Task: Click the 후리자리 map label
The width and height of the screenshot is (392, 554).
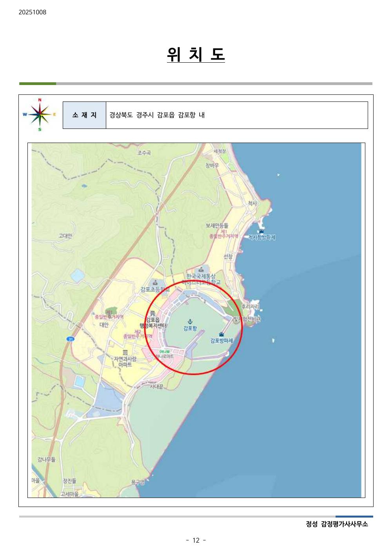Action: click(x=250, y=307)
